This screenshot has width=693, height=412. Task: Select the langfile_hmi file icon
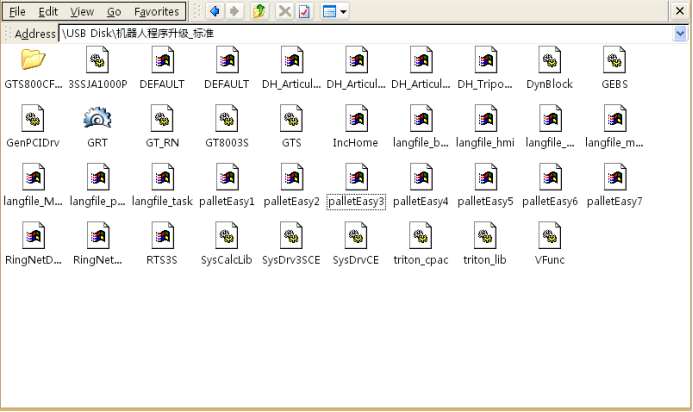pyautogui.click(x=485, y=118)
